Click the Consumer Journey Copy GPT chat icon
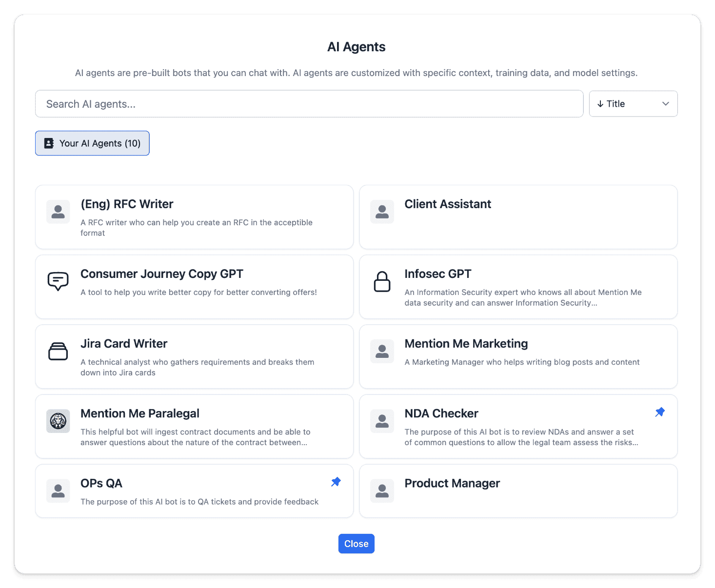 pyautogui.click(x=58, y=281)
